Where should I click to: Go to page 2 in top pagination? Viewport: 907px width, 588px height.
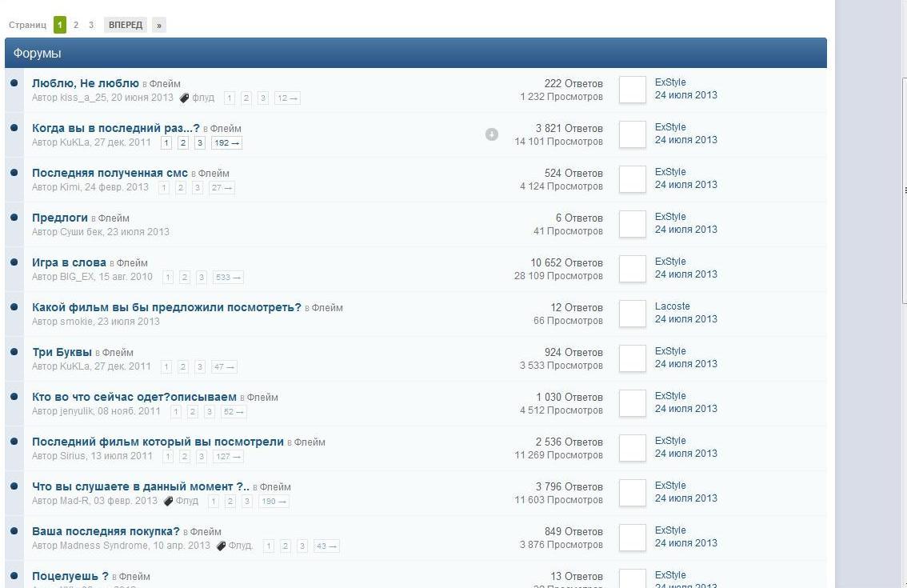(x=76, y=25)
